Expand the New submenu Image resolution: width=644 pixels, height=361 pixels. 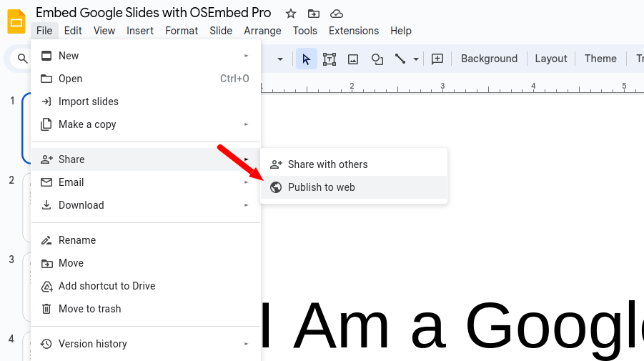pos(146,56)
